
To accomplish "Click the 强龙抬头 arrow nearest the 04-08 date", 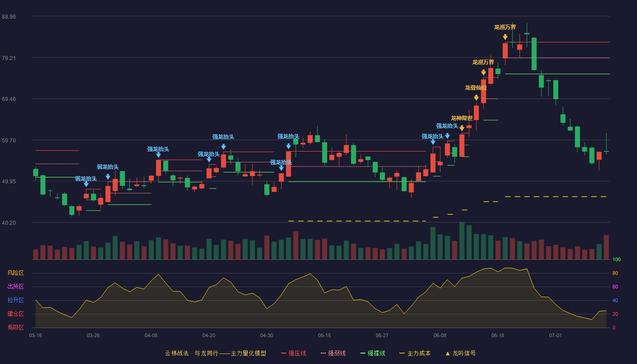I will pyautogui.click(x=158, y=155).
